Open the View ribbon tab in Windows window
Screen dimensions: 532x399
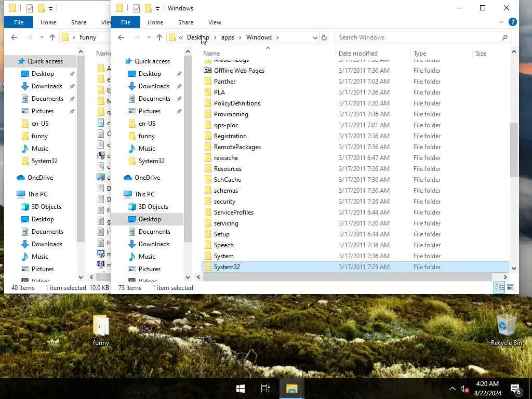click(215, 22)
